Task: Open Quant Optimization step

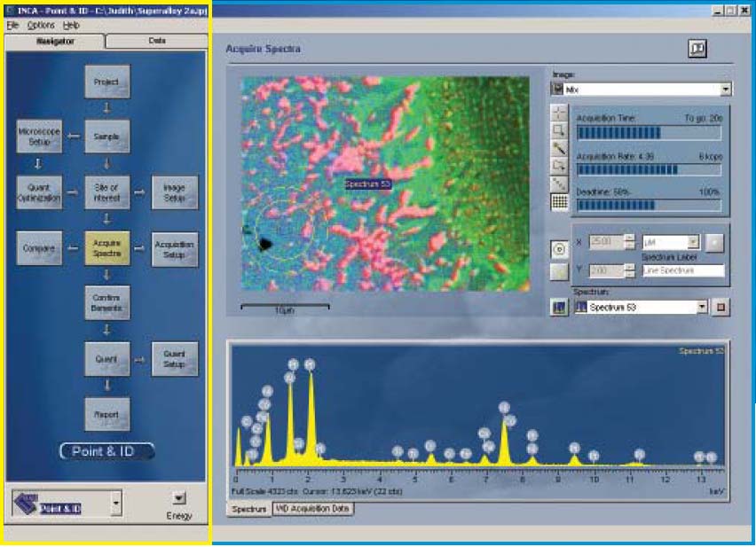Action: coord(39,192)
